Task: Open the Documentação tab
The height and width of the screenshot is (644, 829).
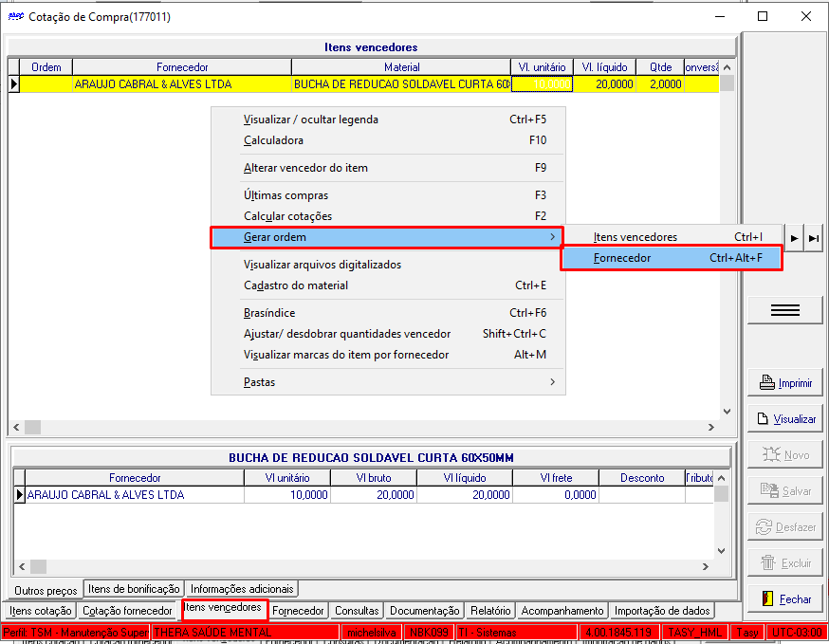Action: click(425, 611)
